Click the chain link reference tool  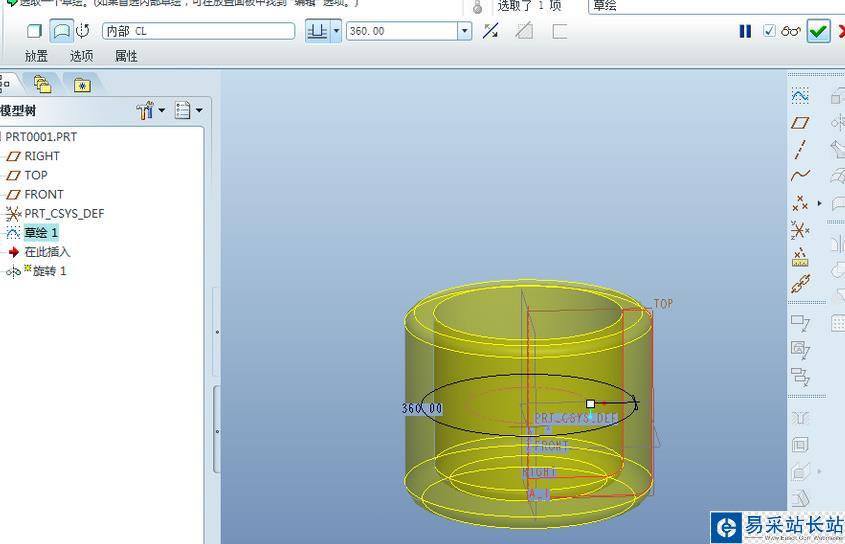coord(800,284)
